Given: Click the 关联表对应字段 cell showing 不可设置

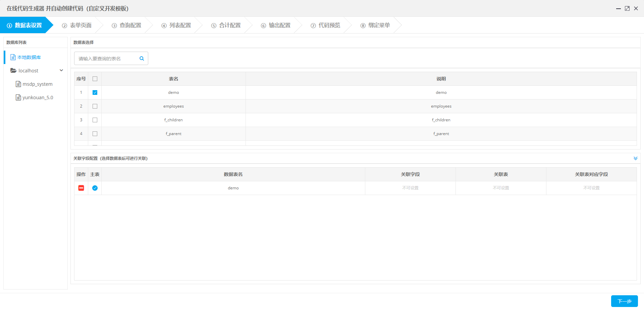Looking at the screenshot, I should click(591, 188).
